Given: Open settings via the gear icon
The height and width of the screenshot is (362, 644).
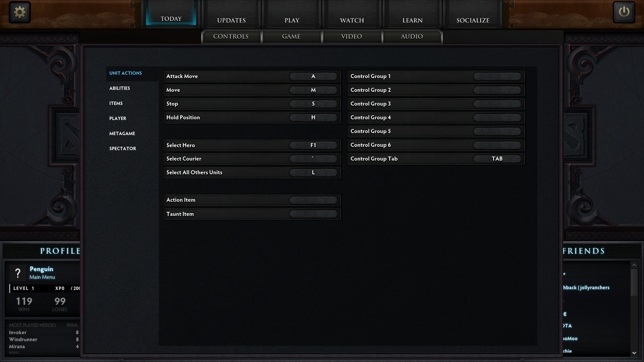Looking at the screenshot, I should 20,12.
